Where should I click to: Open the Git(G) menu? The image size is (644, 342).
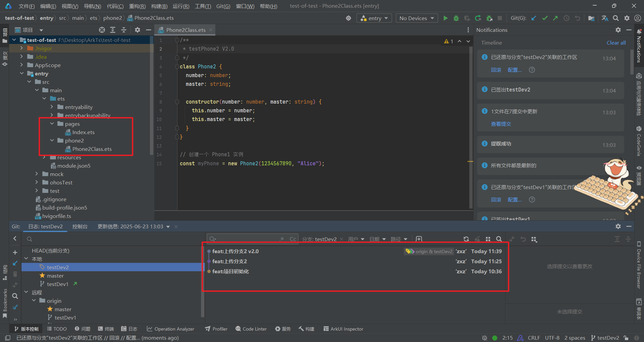(x=223, y=6)
